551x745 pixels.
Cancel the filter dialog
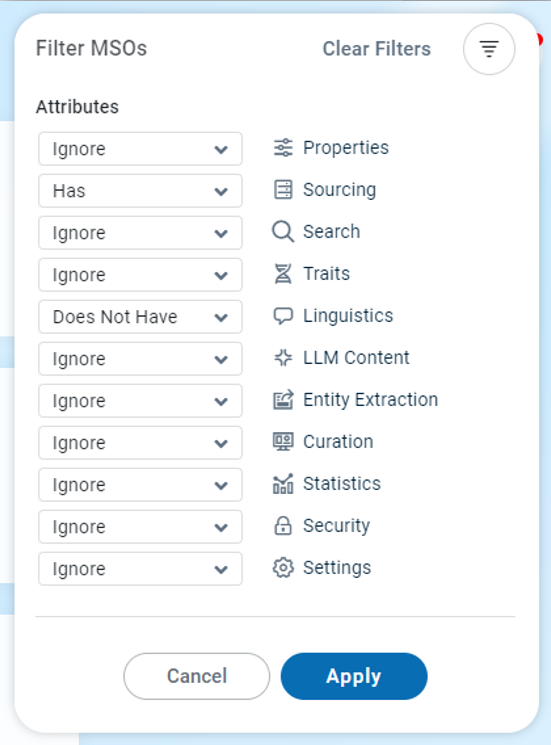pyautogui.click(x=197, y=676)
